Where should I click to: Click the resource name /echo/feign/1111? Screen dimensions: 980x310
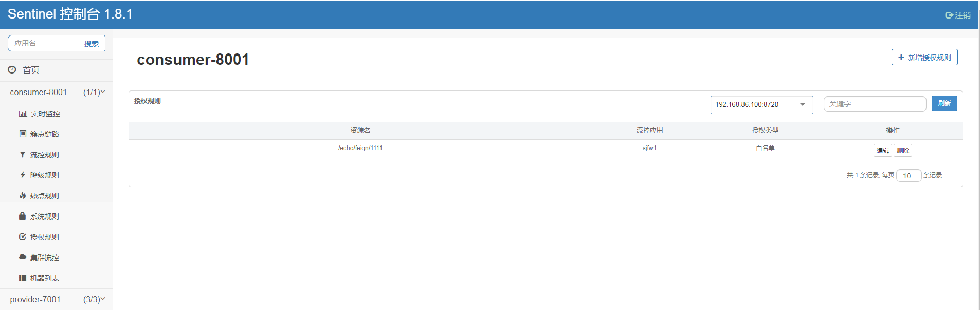pyautogui.click(x=360, y=148)
